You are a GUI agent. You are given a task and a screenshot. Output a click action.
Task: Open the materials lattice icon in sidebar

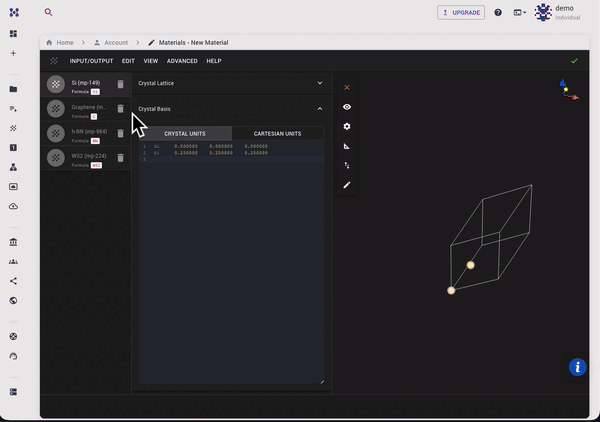pos(13,128)
